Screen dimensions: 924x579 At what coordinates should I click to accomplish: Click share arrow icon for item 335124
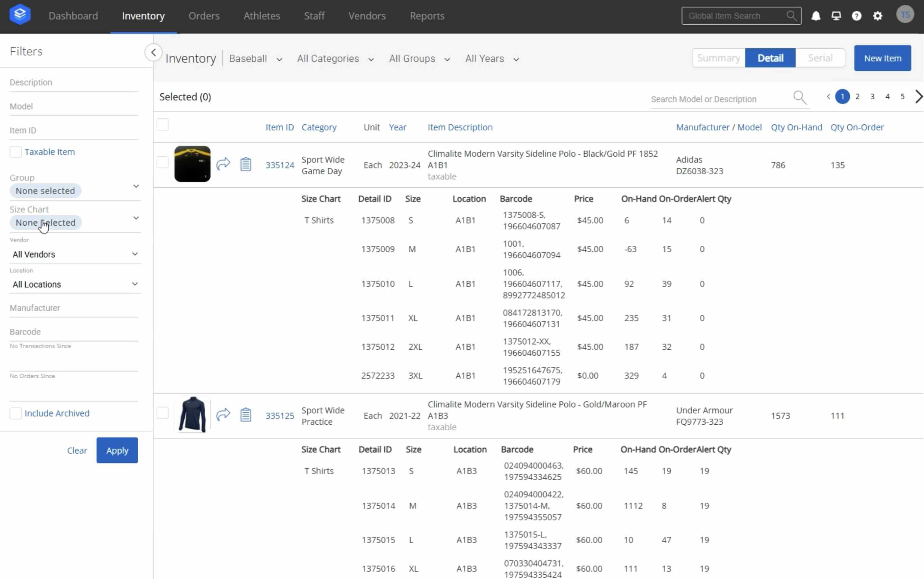(223, 164)
